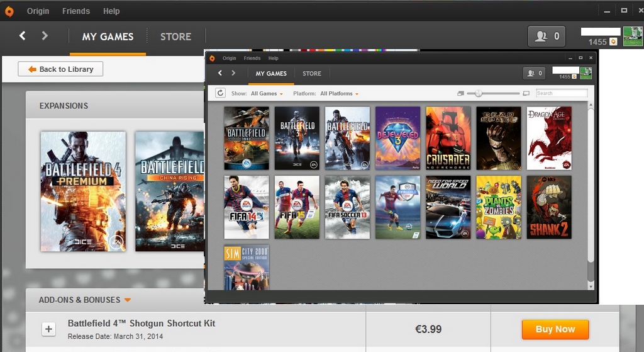Go back using the front window's left arrow
Viewport: 644px width, 352px height.
(220, 73)
